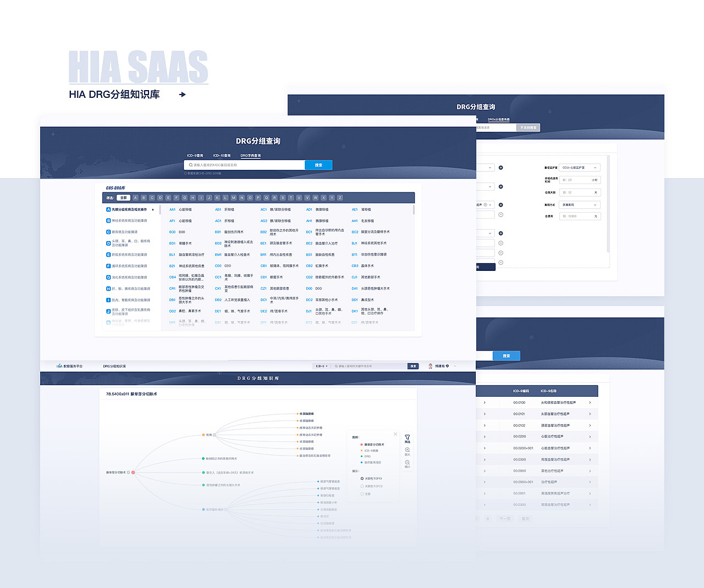Click the red legend dot for 髌骨部分切除术
The image size is (704, 588).
pos(362,445)
